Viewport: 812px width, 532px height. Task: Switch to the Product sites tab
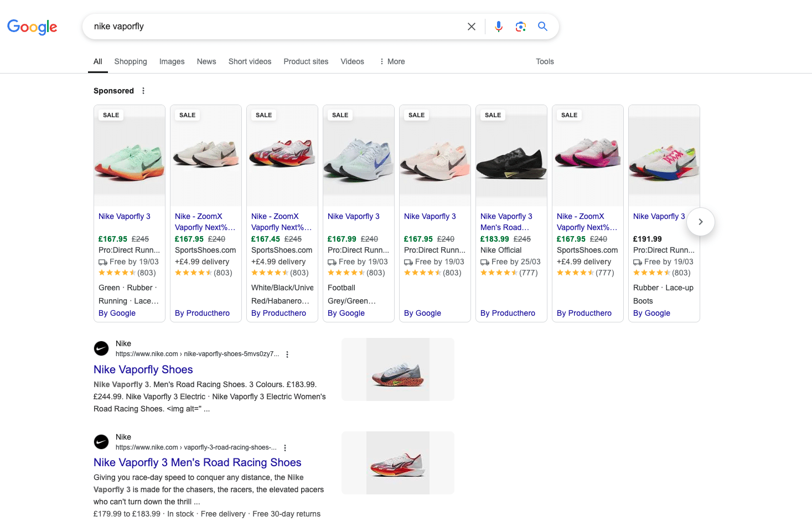pyautogui.click(x=306, y=61)
